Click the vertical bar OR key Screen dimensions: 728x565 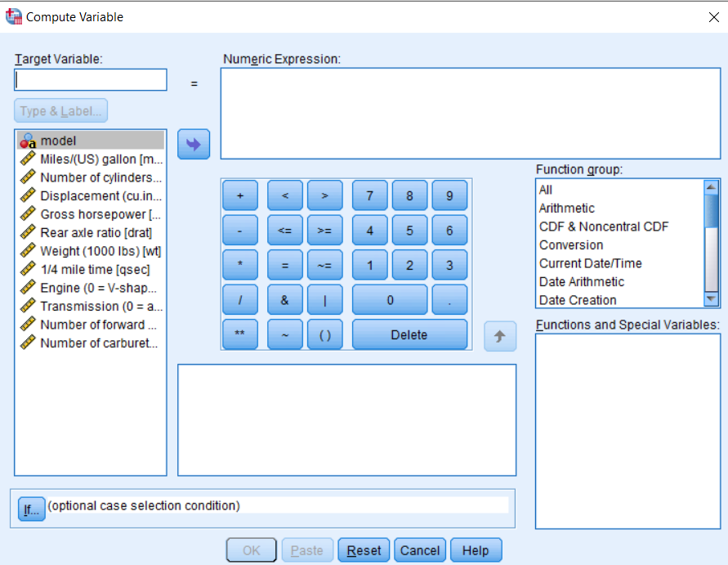[x=325, y=300]
